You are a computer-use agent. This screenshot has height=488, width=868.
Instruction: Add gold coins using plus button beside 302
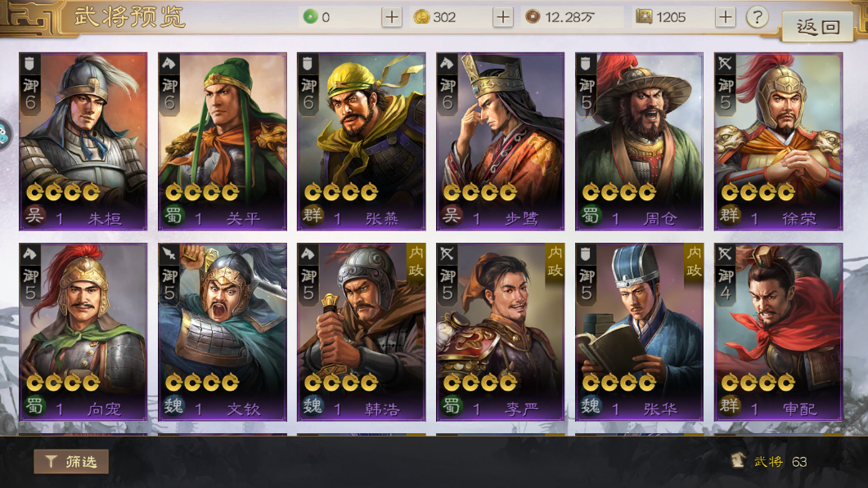(502, 17)
